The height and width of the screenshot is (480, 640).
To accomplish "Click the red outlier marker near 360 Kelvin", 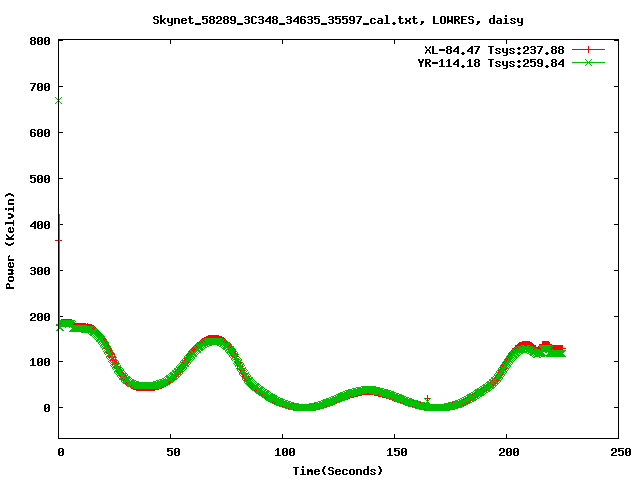I will tap(58, 240).
